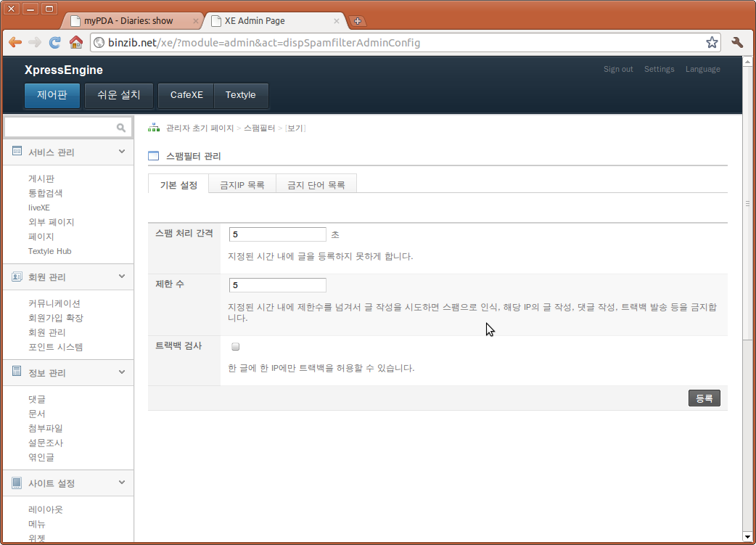Bookmark page with star icon

tap(712, 42)
